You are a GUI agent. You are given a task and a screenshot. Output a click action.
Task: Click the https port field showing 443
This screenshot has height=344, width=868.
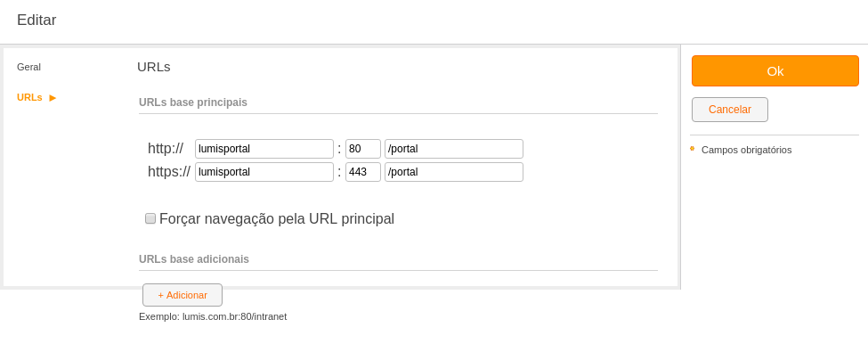[x=363, y=172]
